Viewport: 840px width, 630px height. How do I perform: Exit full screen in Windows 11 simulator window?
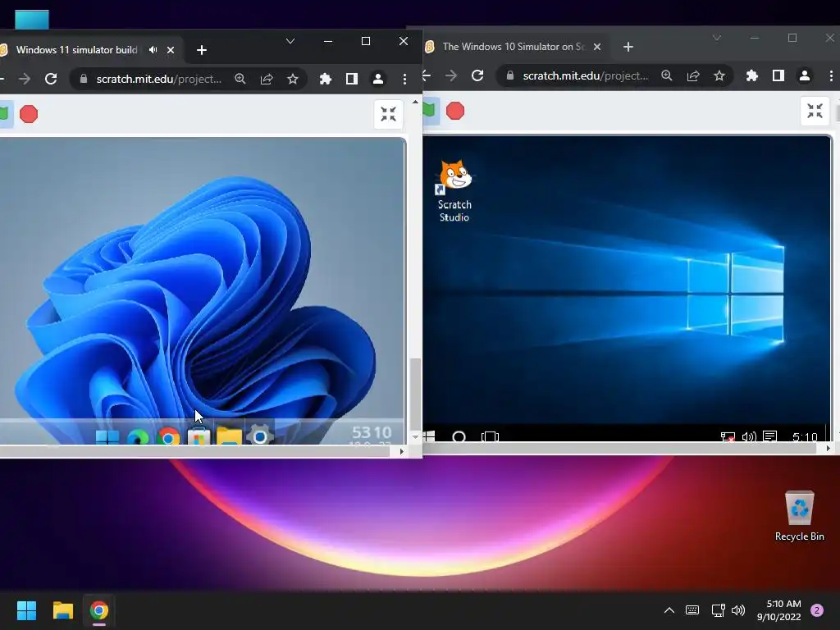[x=388, y=114]
